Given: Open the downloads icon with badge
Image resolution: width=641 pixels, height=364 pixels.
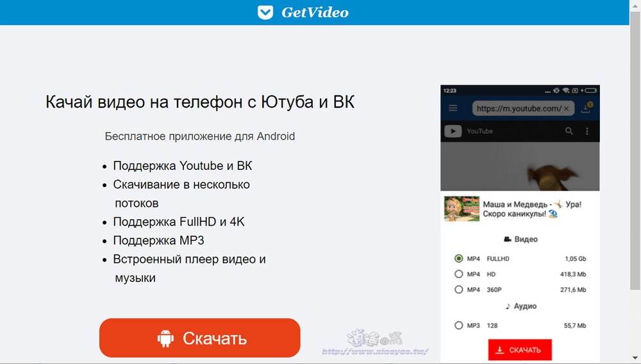Looking at the screenshot, I should click(x=586, y=108).
